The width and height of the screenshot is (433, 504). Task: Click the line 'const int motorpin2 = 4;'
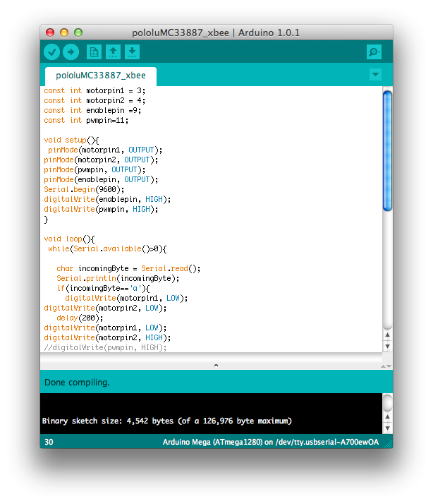tap(94, 101)
